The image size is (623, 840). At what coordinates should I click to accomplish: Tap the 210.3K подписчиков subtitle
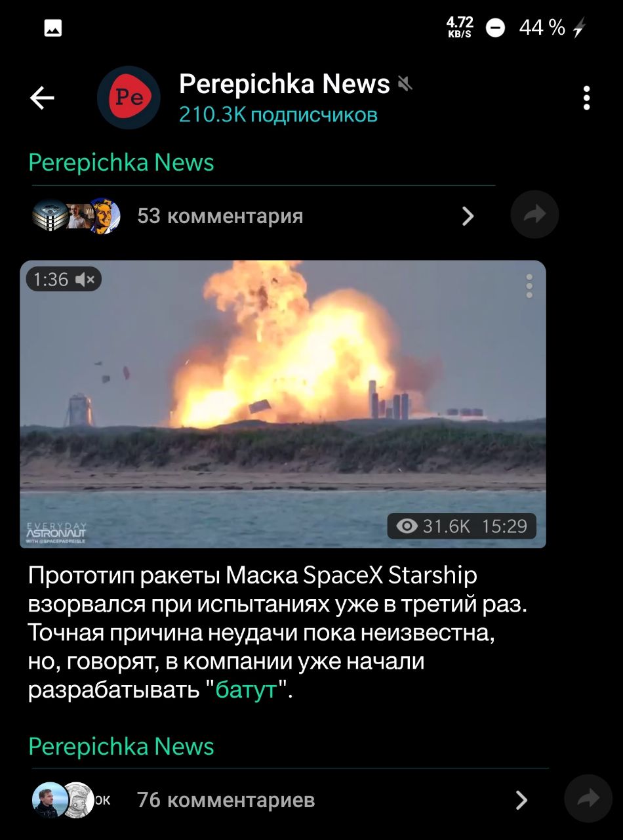[x=278, y=115]
